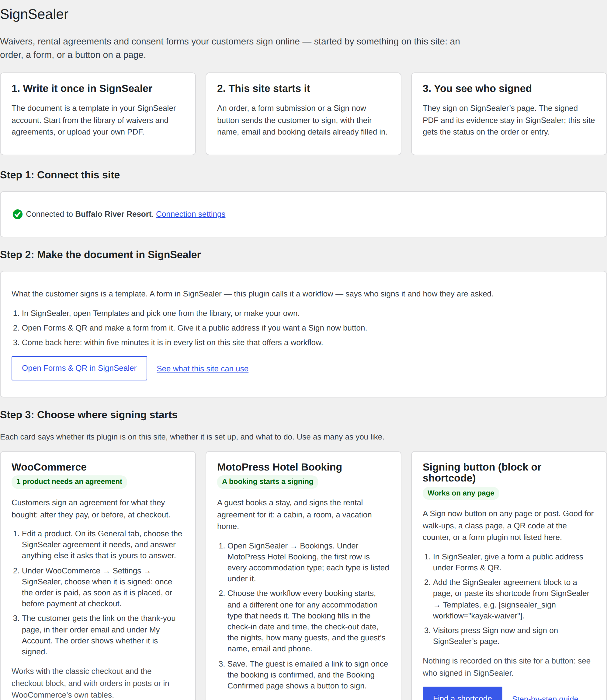The image size is (607, 700).
Task: Click the 'Edit a product. On its General tab' step
Action: point(102,545)
